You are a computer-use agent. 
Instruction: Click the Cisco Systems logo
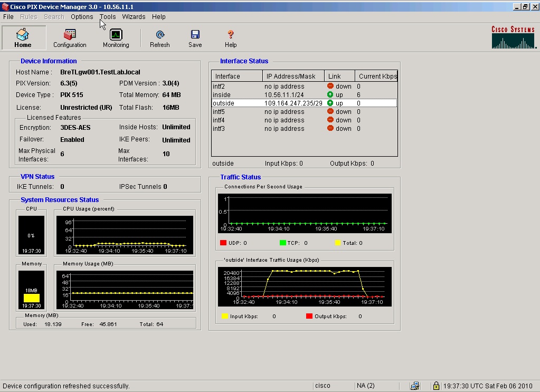coord(513,37)
